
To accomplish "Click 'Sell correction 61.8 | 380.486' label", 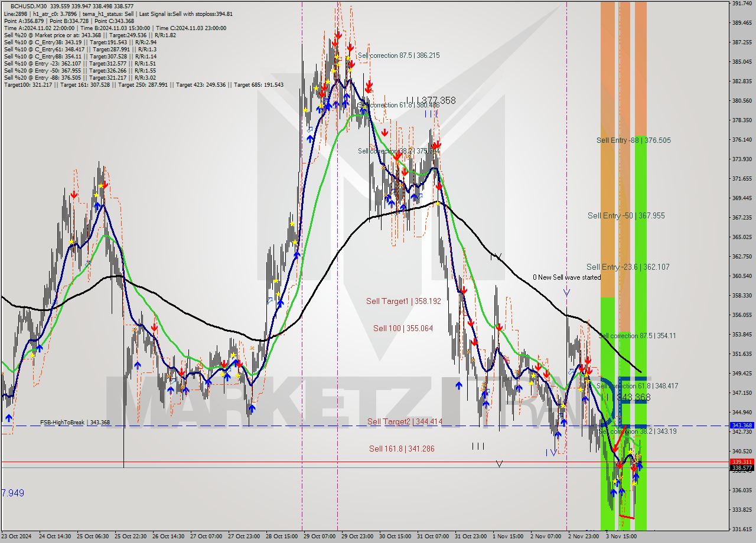I will click(399, 105).
